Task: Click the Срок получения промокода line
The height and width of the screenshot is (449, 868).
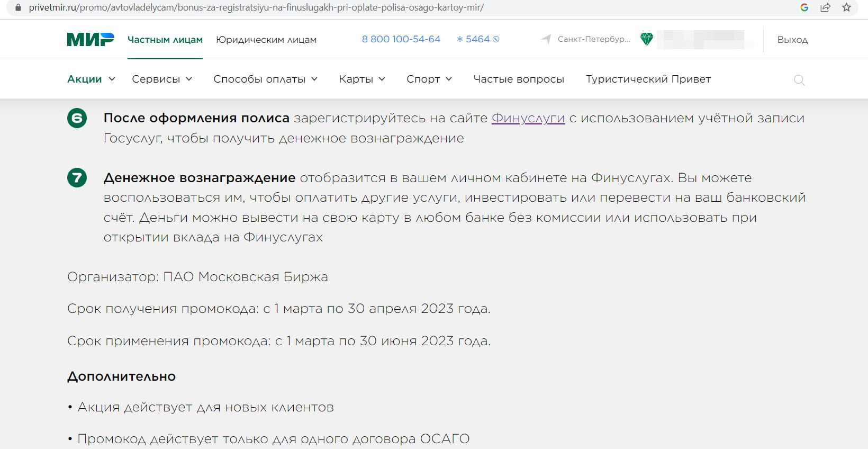Action: click(279, 309)
